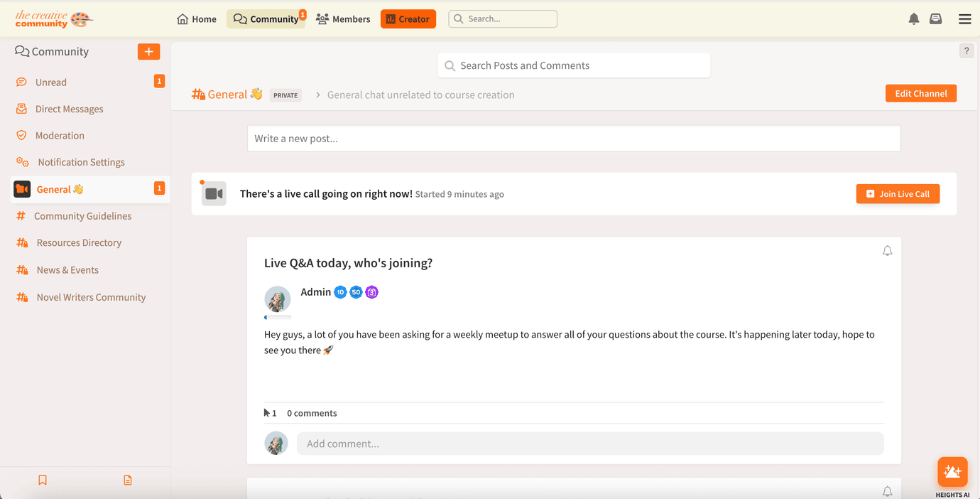Expand the General channel breadcrumb chevron

318,95
